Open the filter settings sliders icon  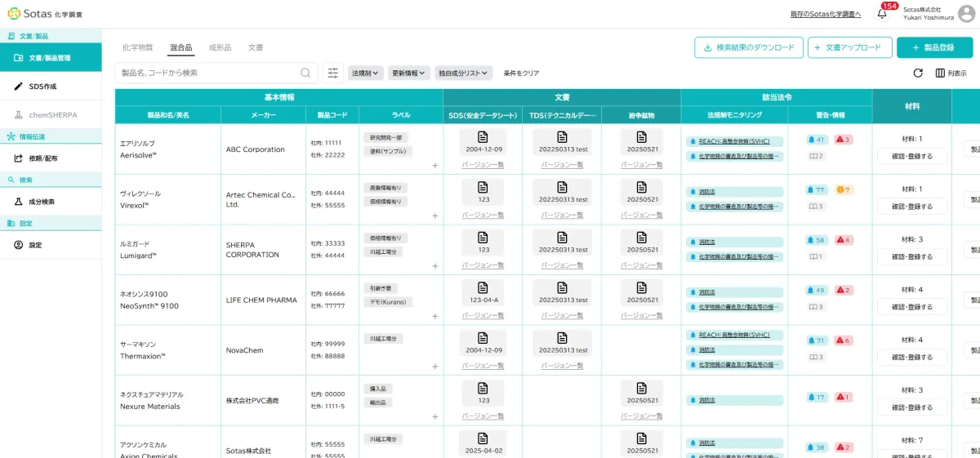coord(333,73)
